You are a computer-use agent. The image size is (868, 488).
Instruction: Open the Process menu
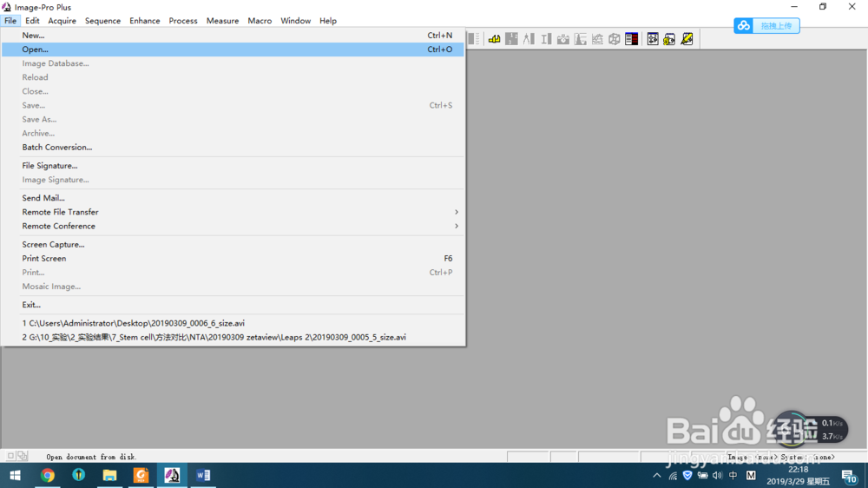pos(182,21)
